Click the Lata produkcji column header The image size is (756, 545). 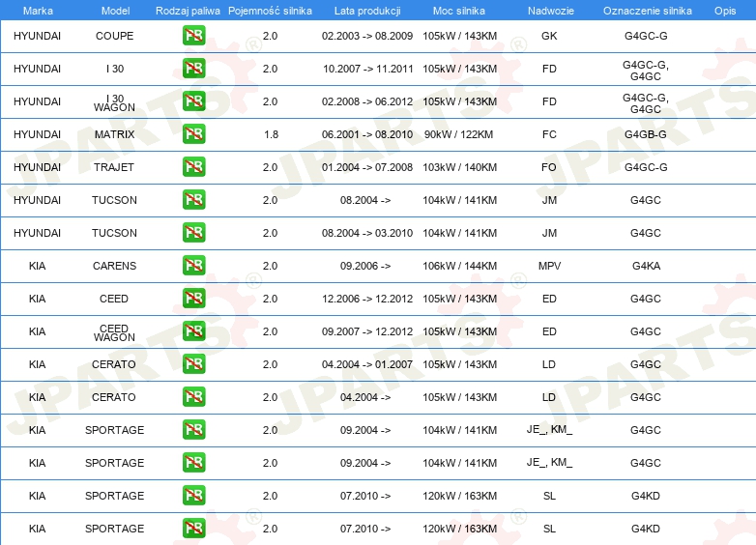click(x=367, y=11)
